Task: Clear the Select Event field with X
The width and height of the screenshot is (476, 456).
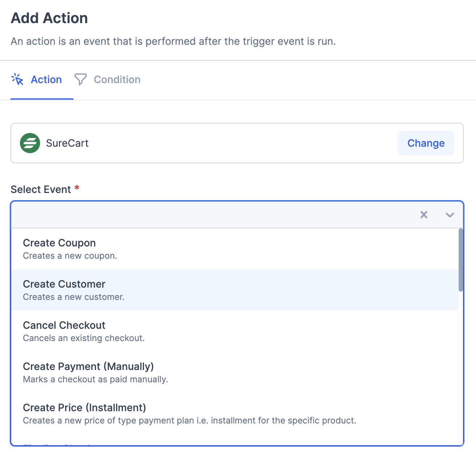Action: pyautogui.click(x=424, y=215)
